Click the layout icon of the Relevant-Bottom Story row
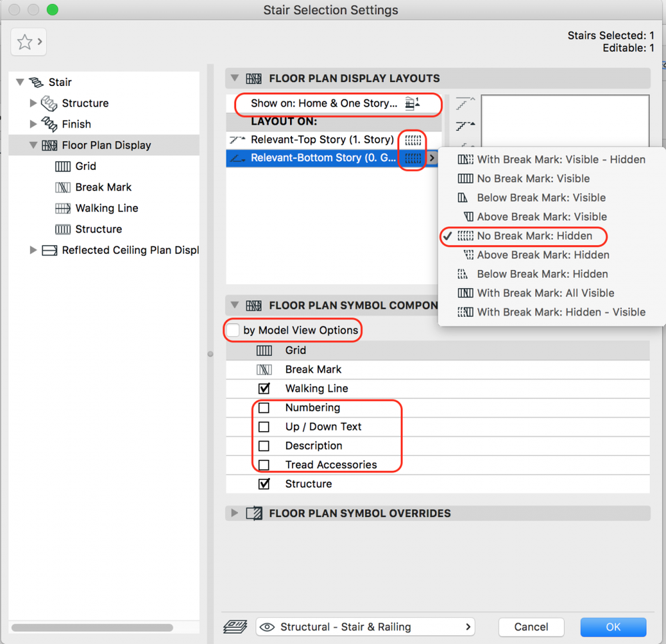Viewport: 666px width, 644px height. 413,158
